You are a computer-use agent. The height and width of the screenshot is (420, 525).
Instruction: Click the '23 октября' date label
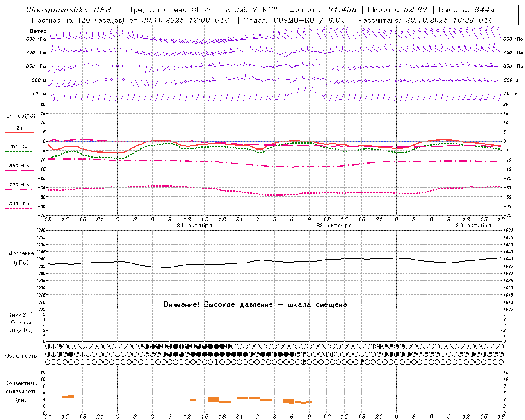click(x=473, y=226)
